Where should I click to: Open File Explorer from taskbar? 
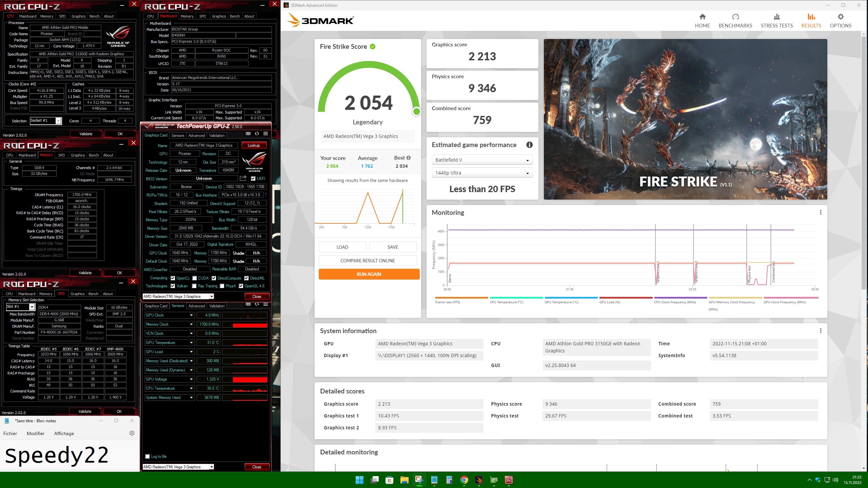click(404, 480)
